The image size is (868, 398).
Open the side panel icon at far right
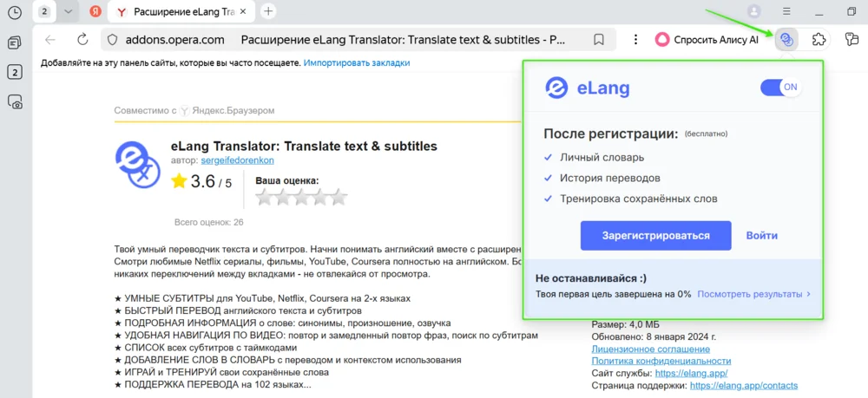click(x=852, y=39)
